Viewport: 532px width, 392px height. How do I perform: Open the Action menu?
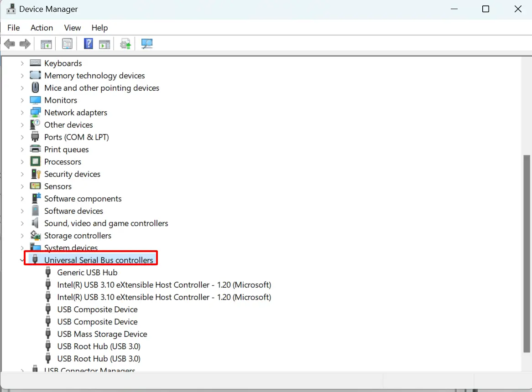coord(42,28)
